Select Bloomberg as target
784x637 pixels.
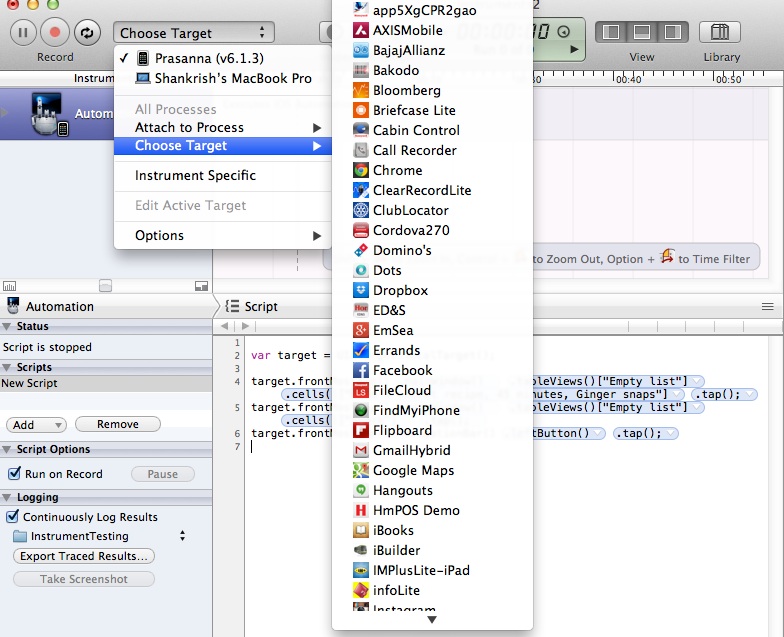pyautogui.click(x=432, y=90)
